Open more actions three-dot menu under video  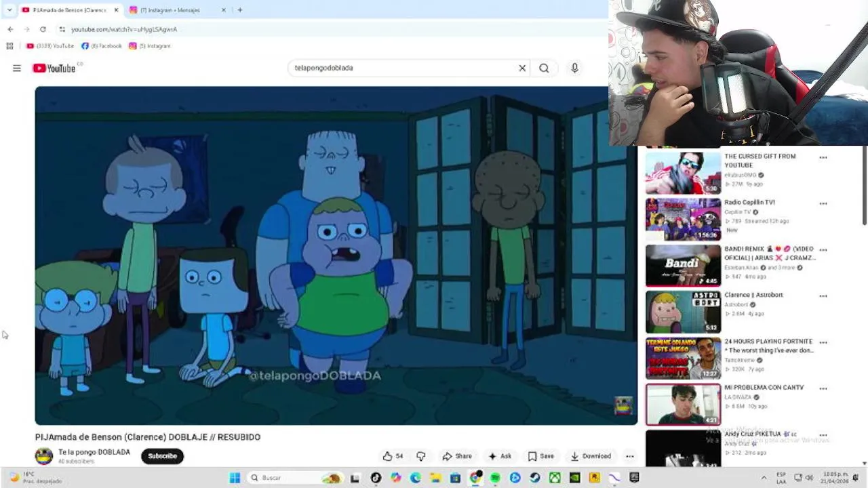pyautogui.click(x=629, y=456)
